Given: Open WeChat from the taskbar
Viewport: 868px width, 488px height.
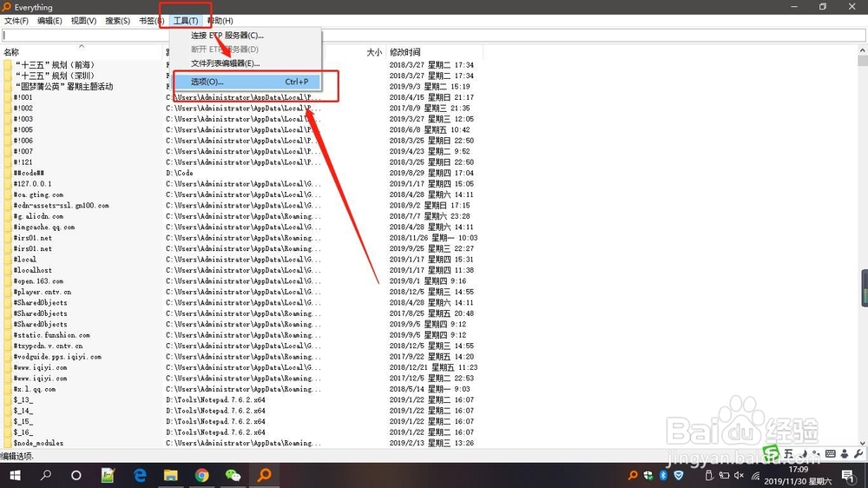Looking at the screenshot, I should (233, 475).
